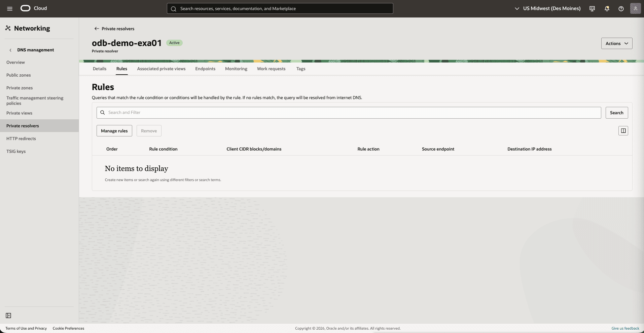Image resolution: width=644 pixels, height=333 pixels.
Task: Open the Actions dropdown
Action: [616, 43]
